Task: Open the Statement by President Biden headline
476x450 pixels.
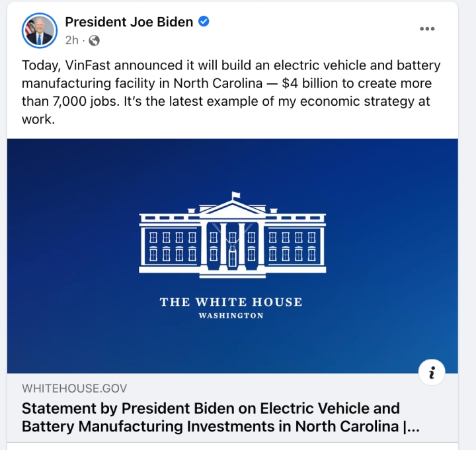Action: 220,417
